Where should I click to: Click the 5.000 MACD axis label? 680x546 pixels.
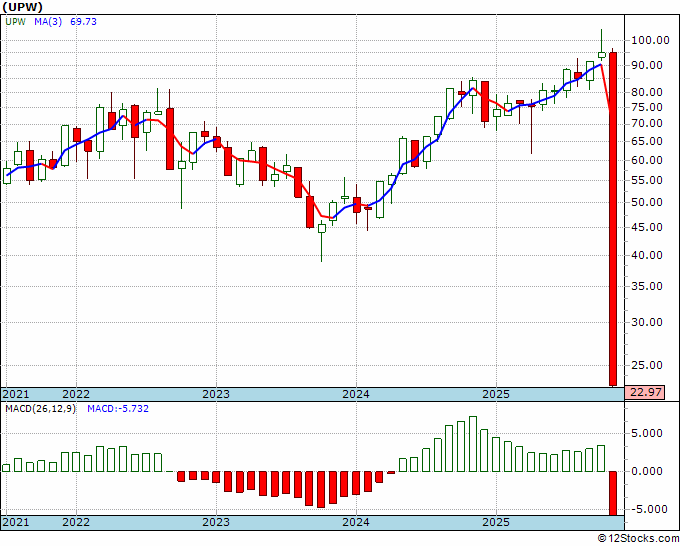click(x=647, y=433)
